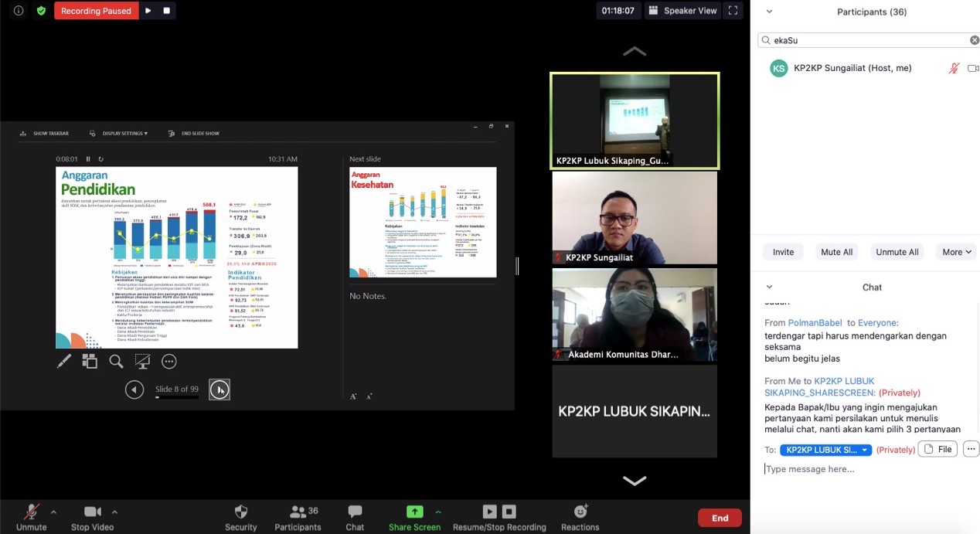Click the Invite button
Image resolution: width=980 pixels, height=534 pixels.
(x=783, y=252)
